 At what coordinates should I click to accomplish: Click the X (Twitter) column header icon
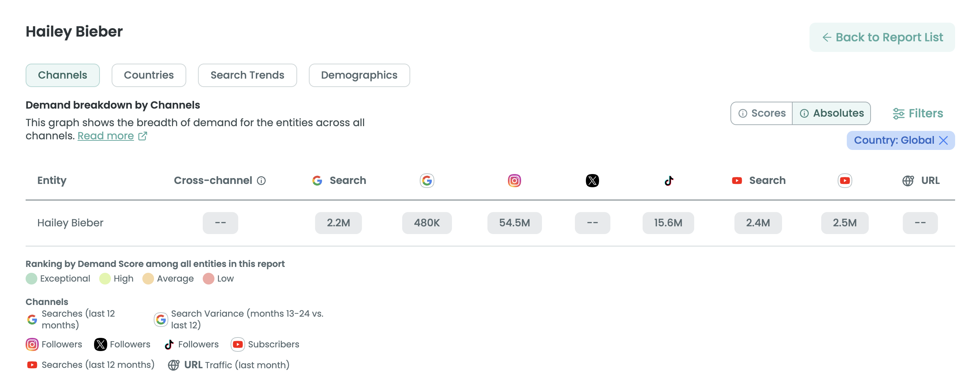[592, 181]
